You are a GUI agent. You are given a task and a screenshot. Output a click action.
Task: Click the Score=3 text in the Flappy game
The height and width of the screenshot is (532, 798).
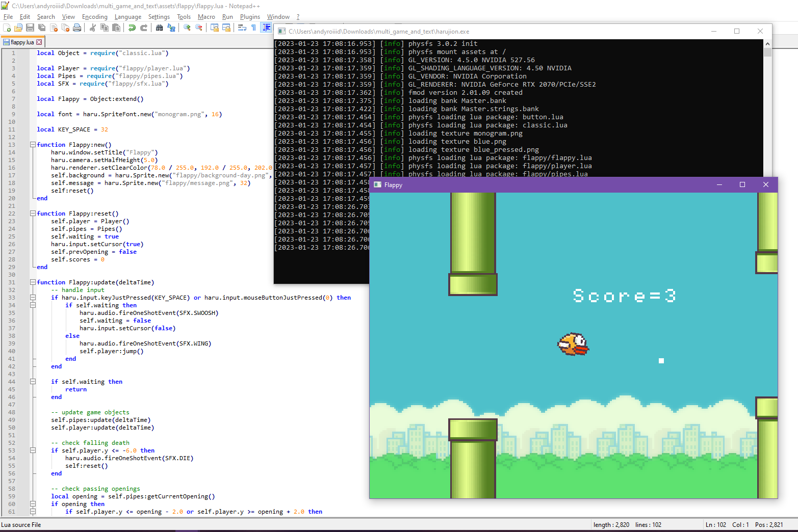[624, 296]
